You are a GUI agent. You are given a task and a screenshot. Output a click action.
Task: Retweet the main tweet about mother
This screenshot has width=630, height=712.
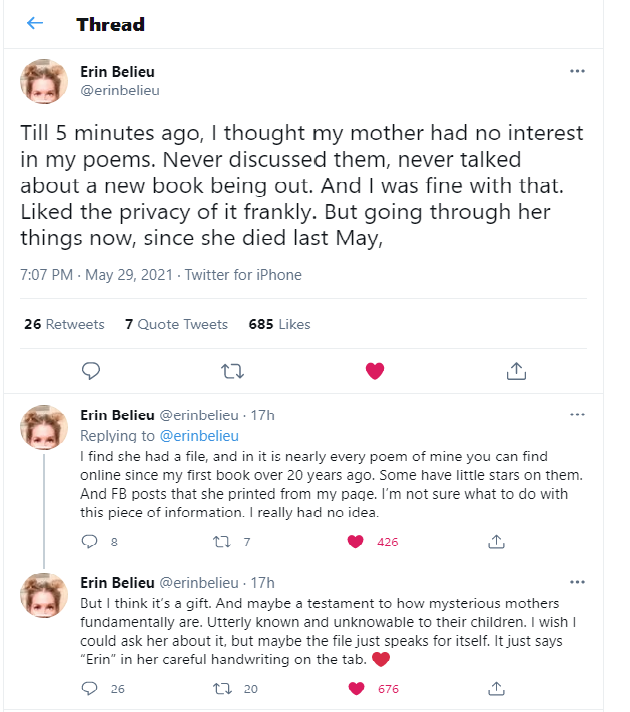point(232,371)
